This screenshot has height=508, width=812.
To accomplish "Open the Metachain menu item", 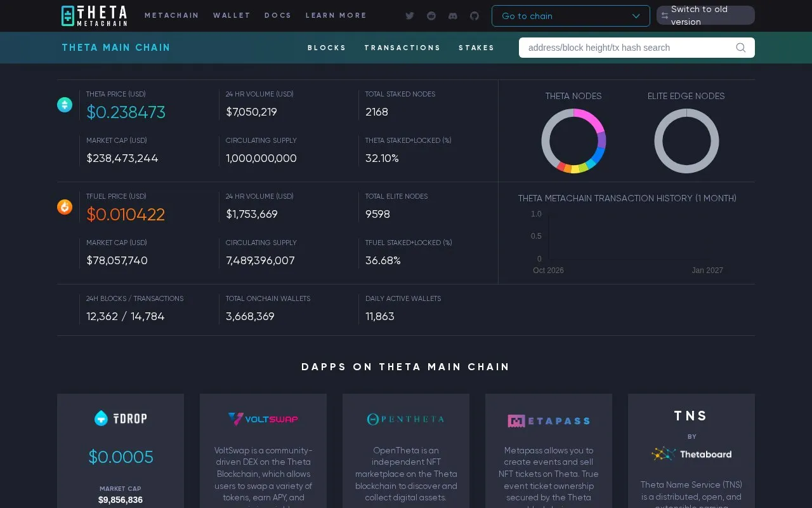I will pyautogui.click(x=172, y=15).
